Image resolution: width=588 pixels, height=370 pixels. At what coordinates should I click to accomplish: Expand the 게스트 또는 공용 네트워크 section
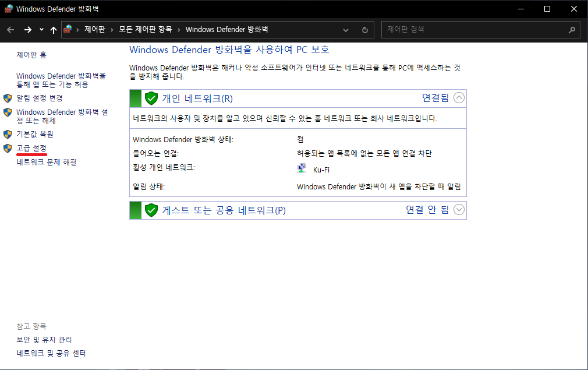459,209
